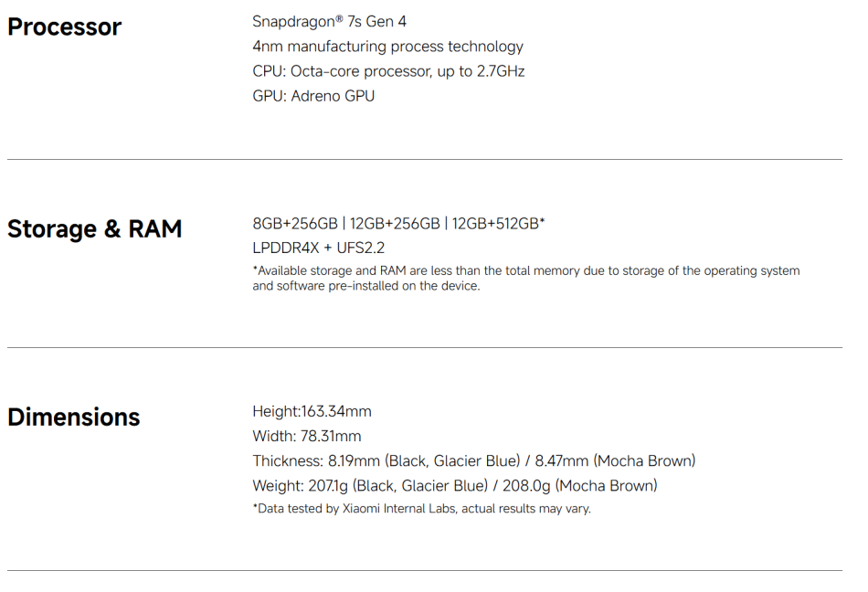
Task: Click the divider line below the Processor section
Action: 425,160
